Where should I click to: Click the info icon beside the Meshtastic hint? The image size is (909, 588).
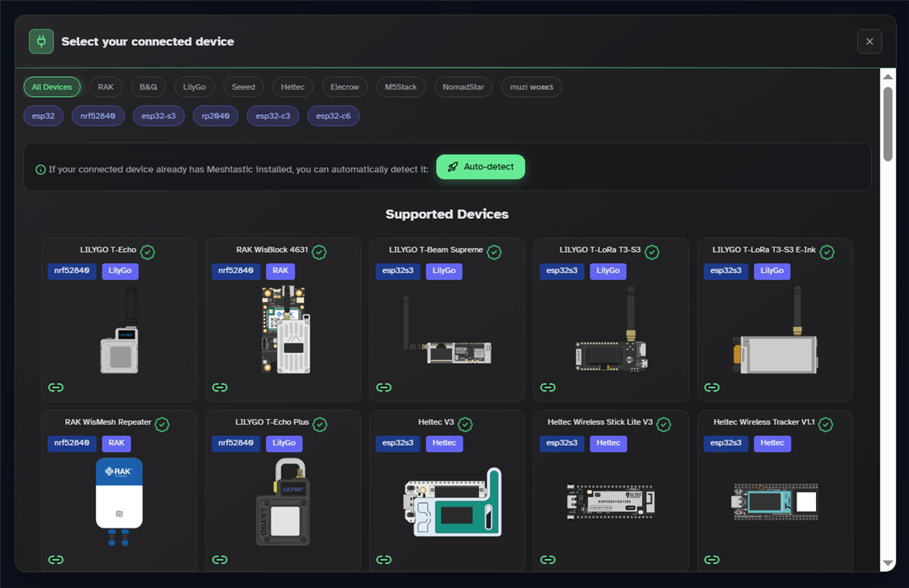(x=40, y=170)
